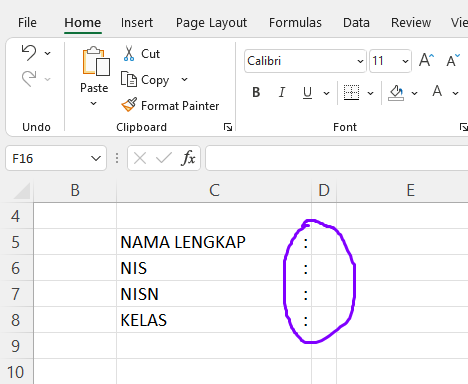Click the Select All corner triangle

click(x=21, y=191)
